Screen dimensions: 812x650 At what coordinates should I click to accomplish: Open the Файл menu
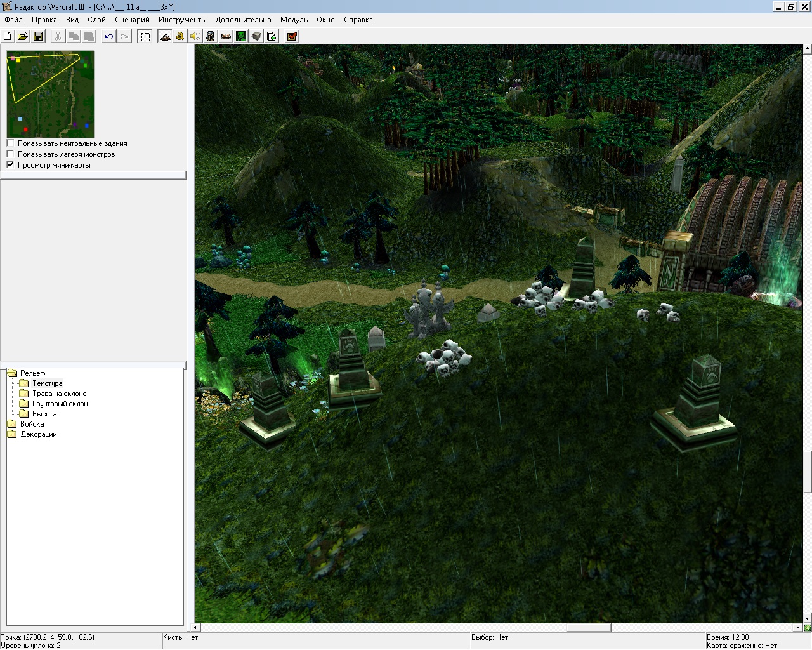pyautogui.click(x=13, y=20)
